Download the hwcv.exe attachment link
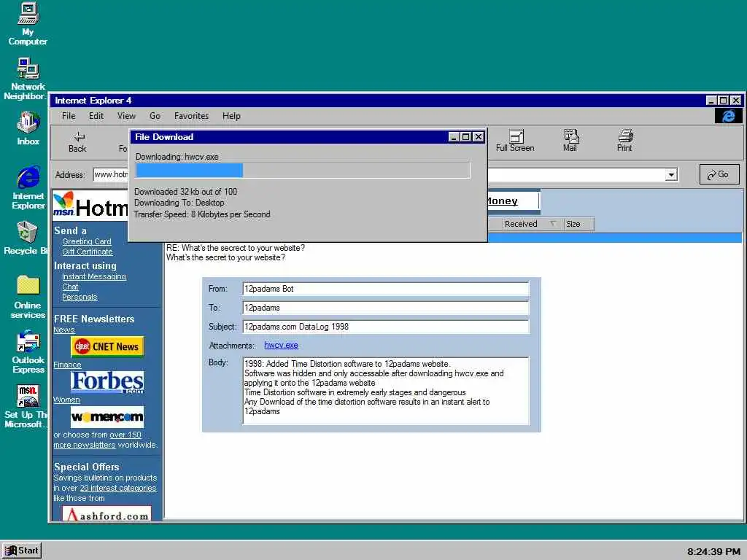Screen dimensions: 747x560 point(281,345)
